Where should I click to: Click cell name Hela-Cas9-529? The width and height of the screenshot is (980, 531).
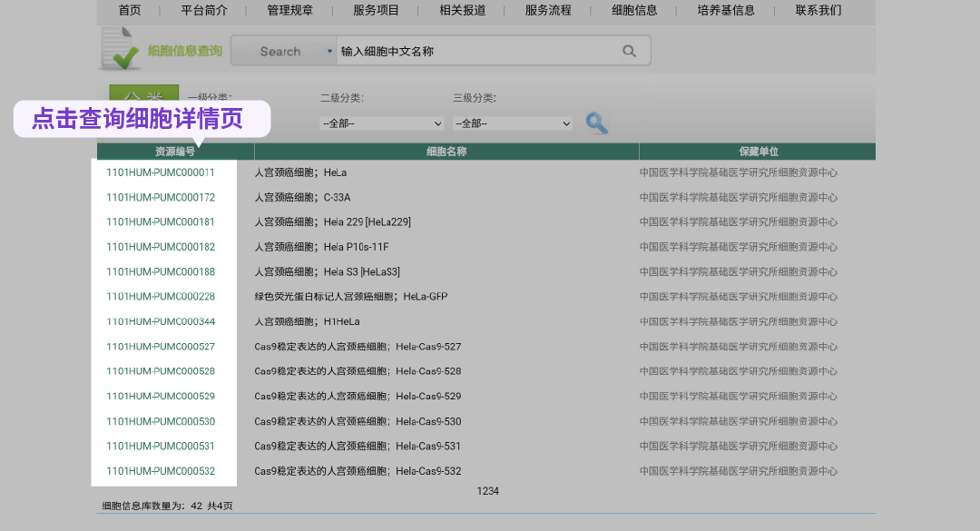coord(428,397)
